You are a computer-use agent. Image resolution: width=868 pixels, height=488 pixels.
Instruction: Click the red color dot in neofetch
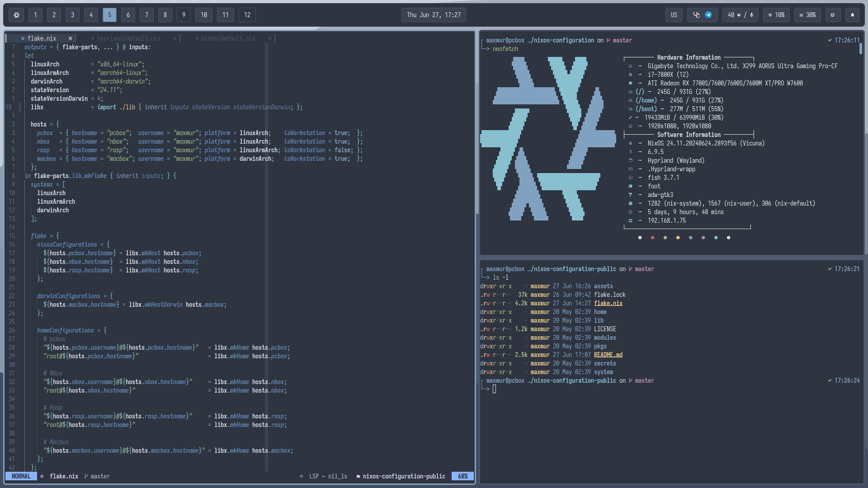[652, 238]
